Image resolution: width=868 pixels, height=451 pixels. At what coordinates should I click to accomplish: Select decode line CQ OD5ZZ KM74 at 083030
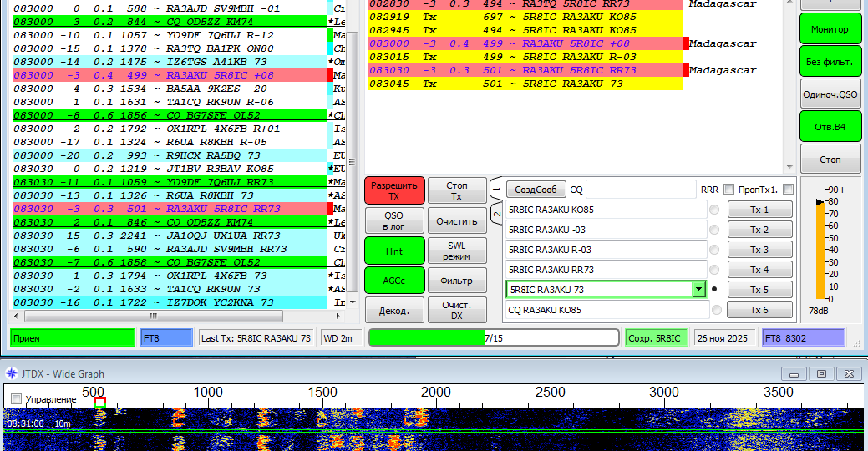point(170,222)
